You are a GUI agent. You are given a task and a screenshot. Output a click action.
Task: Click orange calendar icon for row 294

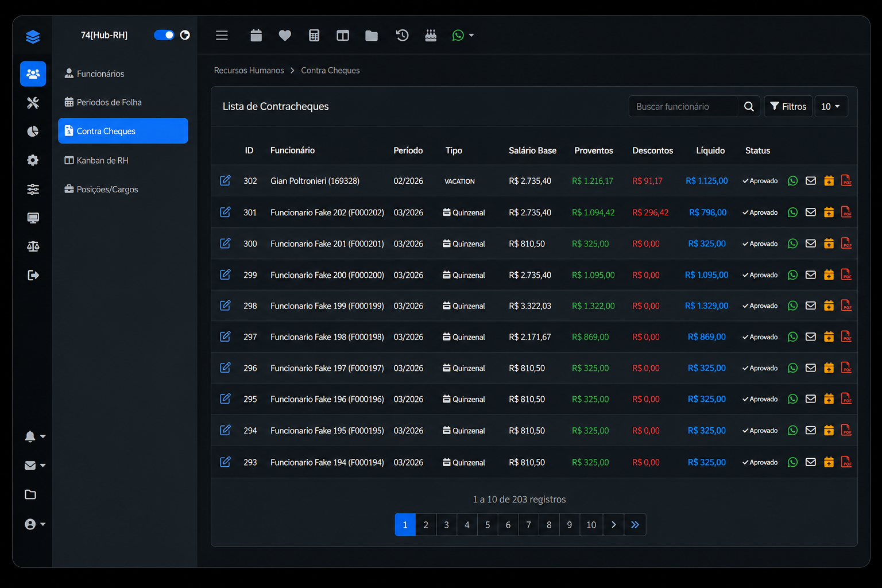pyautogui.click(x=829, y=430)
